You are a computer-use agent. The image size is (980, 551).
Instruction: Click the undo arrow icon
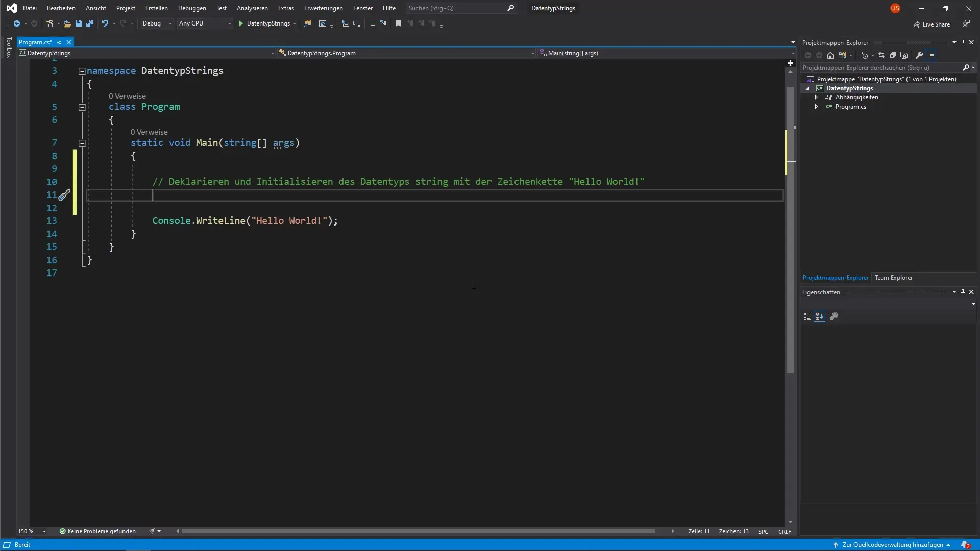(105, 23)
